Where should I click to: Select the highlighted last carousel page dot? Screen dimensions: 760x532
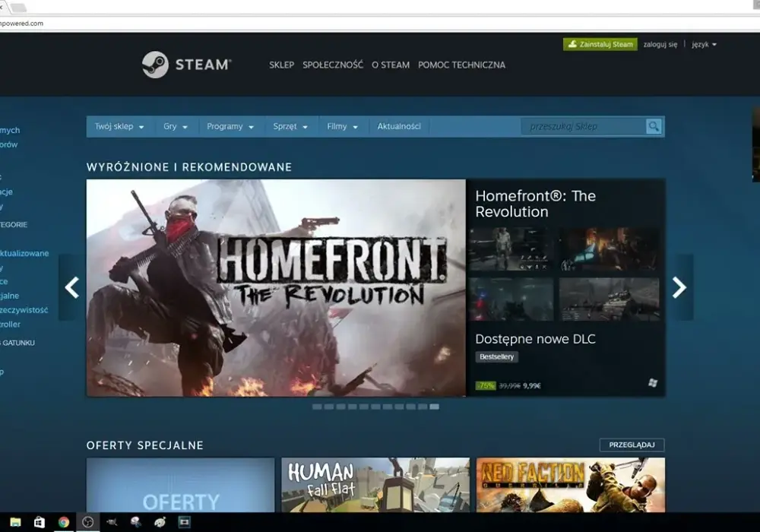tap(434, 407)
